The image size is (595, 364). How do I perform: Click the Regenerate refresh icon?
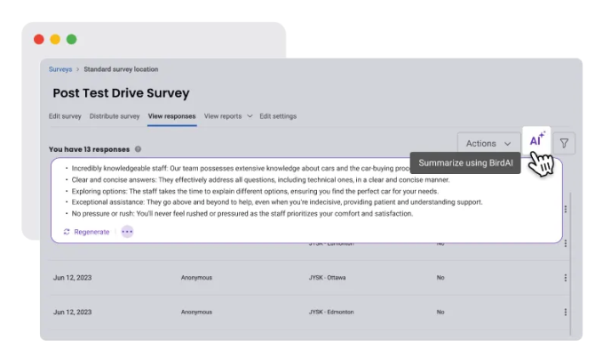click(x=67, y=232)
